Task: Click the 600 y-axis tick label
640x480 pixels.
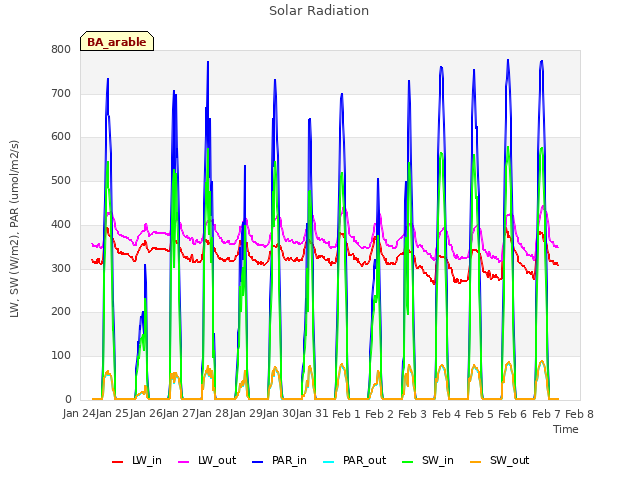Action: (x=61, y=137)
